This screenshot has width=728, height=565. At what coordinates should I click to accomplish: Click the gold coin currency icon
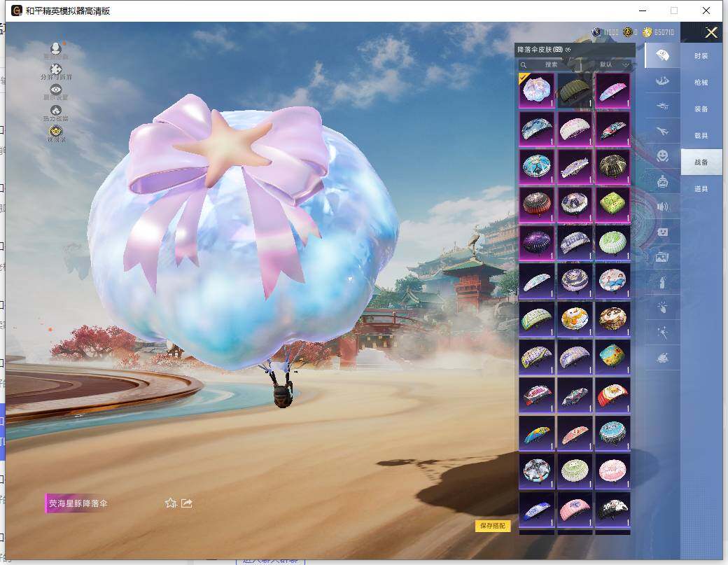(647, 32)
